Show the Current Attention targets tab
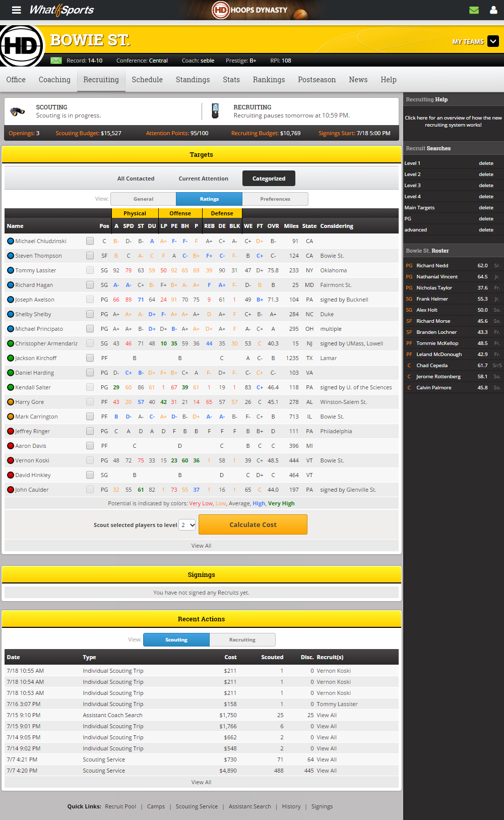This screenshot has height=820, width=504. (x=203, y=179)
